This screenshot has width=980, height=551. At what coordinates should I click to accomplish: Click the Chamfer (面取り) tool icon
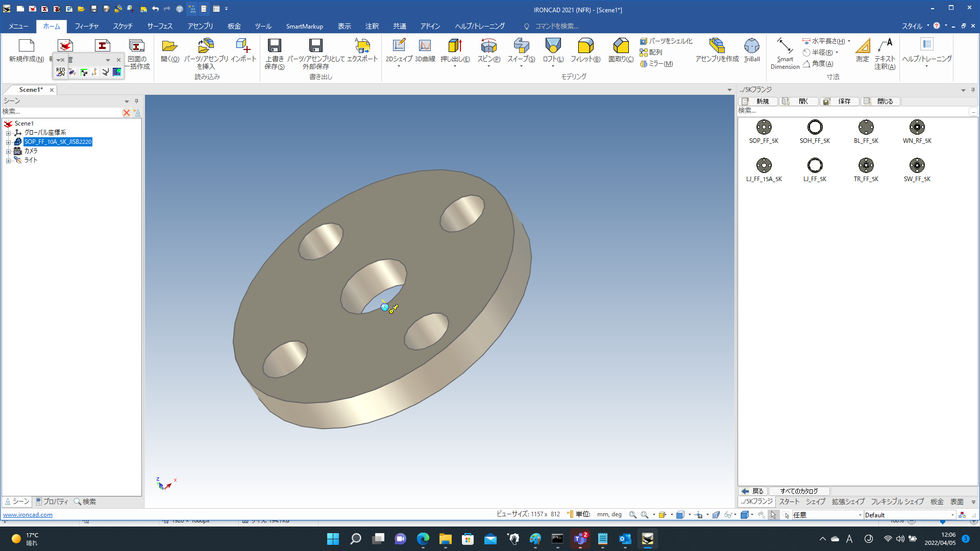(x=621, y=46)
